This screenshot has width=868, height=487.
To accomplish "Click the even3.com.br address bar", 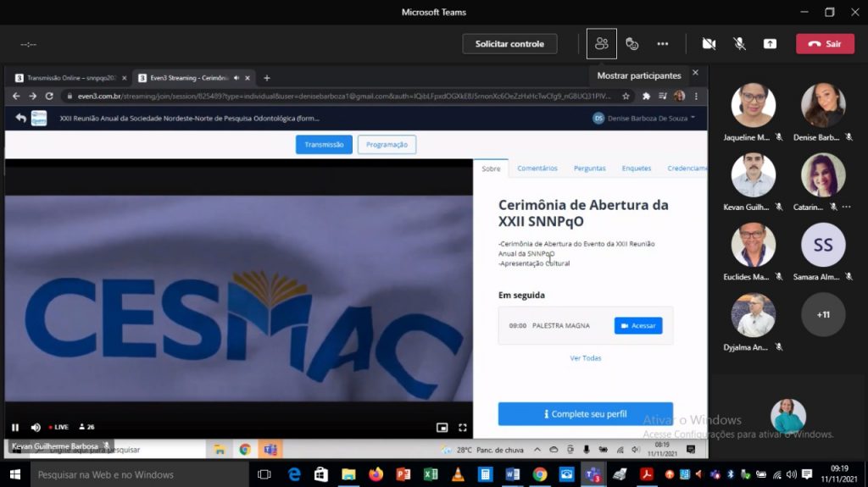I will [343, 97].
